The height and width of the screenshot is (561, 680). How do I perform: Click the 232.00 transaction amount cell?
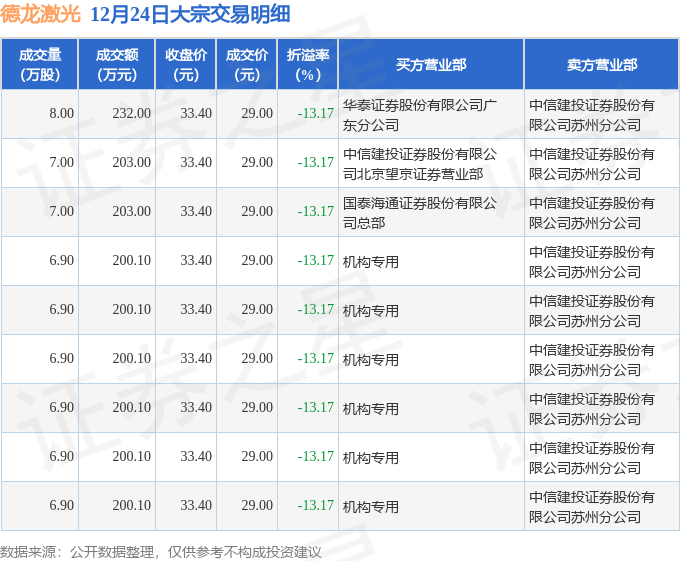tap(117, 114)
